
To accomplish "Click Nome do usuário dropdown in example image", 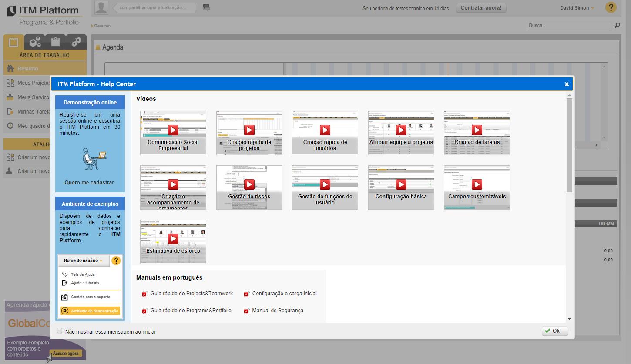I will [x=84, y=260].
